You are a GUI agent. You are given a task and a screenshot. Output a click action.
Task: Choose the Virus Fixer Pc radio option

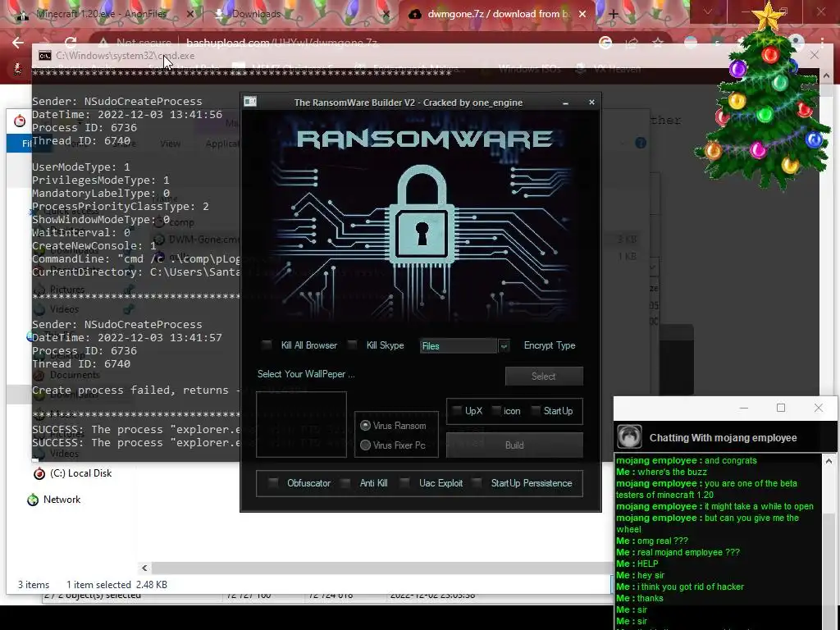point(365,445)
